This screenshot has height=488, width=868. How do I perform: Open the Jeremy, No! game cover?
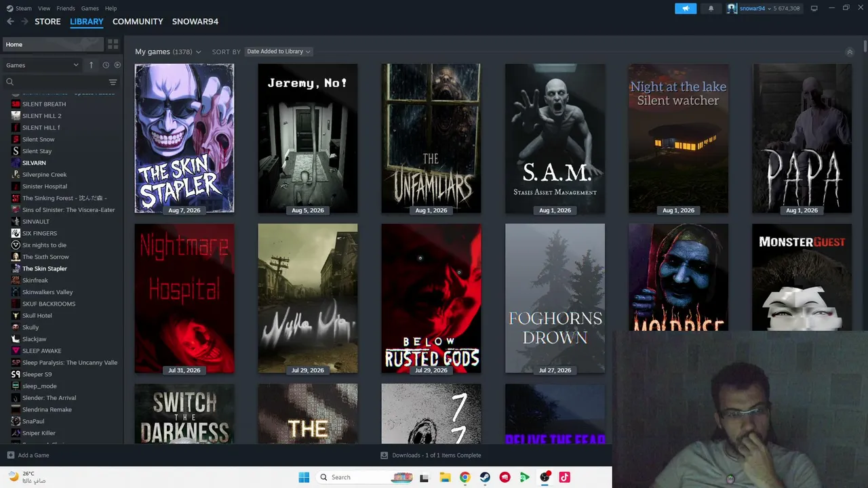[x=308, y=139]
